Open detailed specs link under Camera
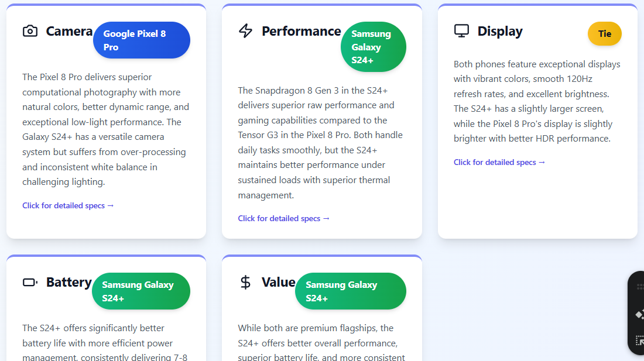 68,205
